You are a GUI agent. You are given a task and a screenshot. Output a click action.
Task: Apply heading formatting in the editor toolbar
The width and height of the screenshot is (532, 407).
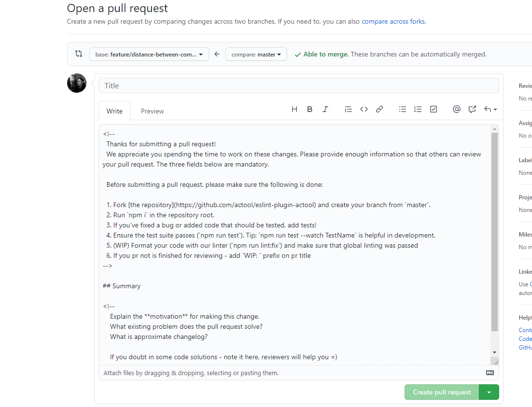[294, 109]
